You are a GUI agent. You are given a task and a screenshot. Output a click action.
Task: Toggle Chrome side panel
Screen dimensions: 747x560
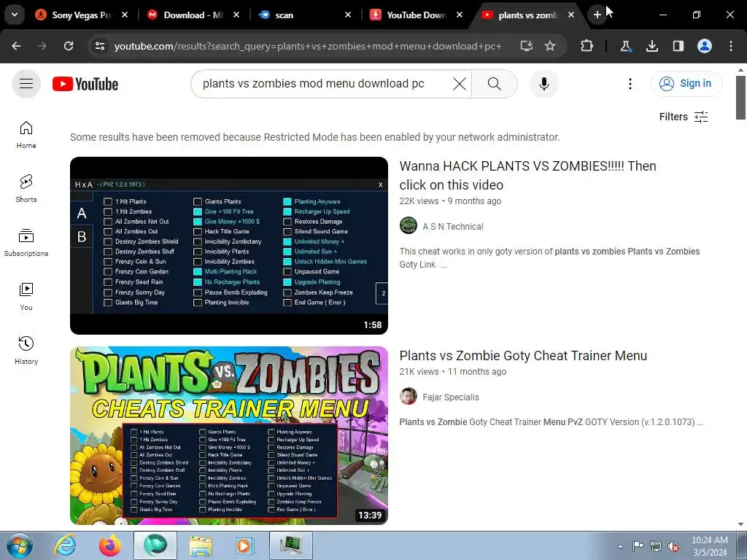pyautogui.click(x=678, y=46)
